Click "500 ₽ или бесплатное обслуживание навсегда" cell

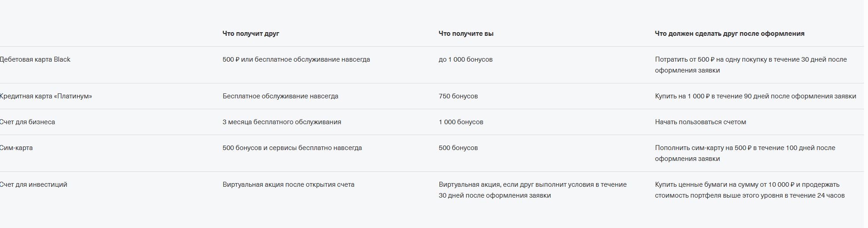point(296,59)
